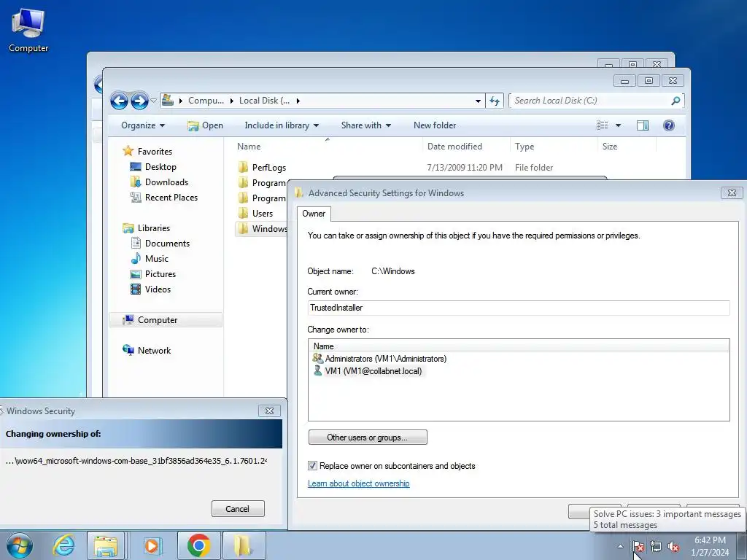Screen dimensions: 747x560
Task: Click the Open toolbar button
Action: 205,125
